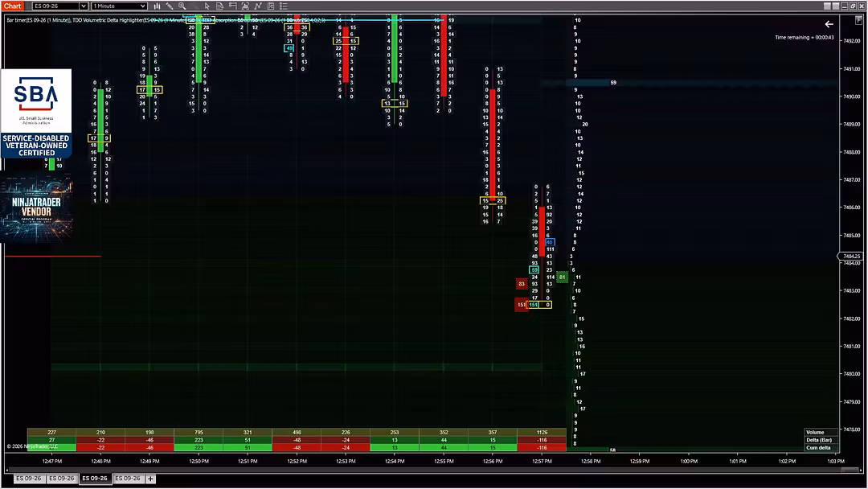The image size is (868, 489).
Task: Switch to the active ES 09-26 tab
Action: [x=95, y=479]
